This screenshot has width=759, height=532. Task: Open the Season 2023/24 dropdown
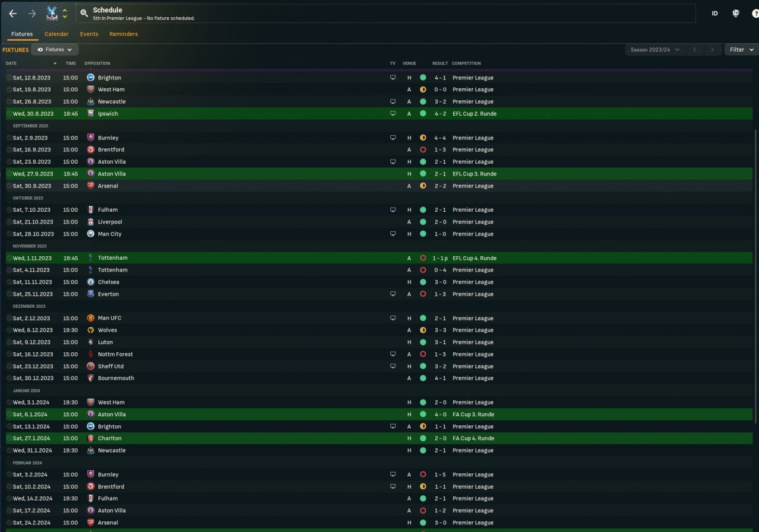point(655,50)
